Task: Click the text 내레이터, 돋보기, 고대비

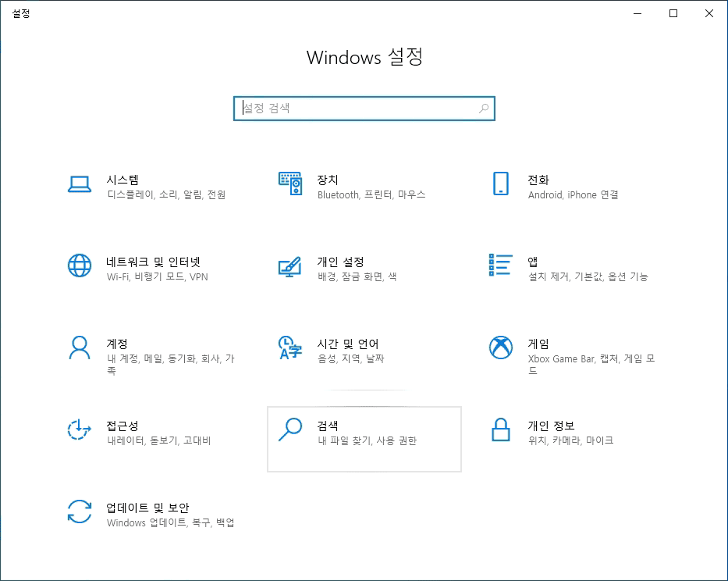Action: tap(159, 440)
